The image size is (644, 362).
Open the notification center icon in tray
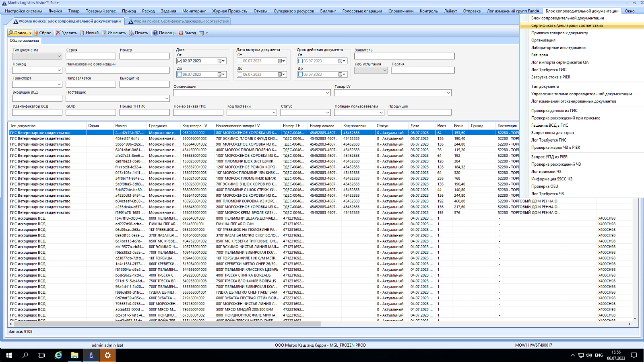634,355
